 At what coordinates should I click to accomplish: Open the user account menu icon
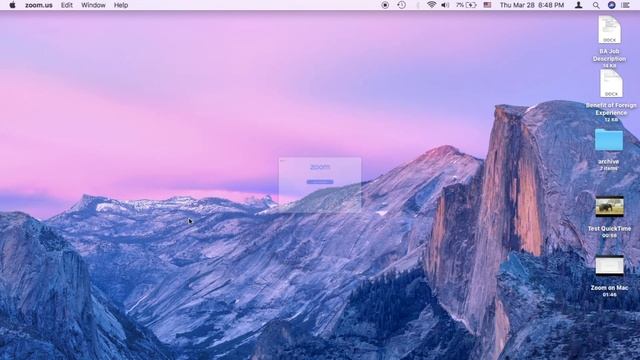click(x=578, y=5)
